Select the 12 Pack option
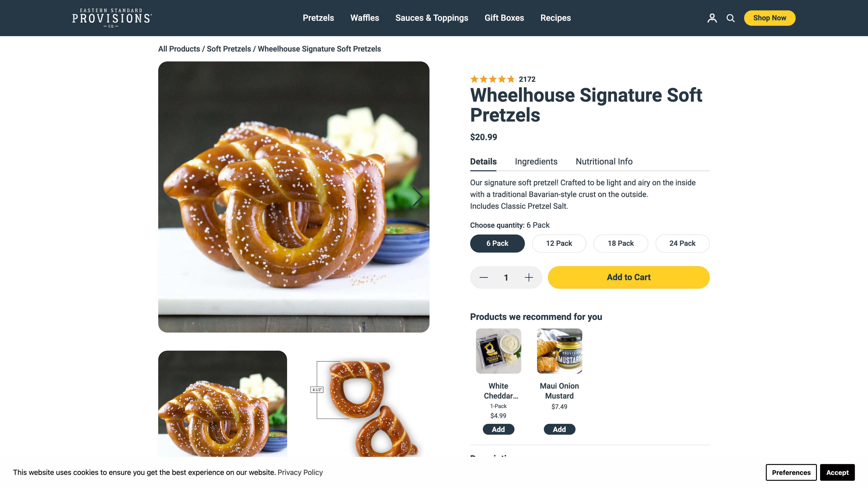The image size is (868, 488). 559,243
